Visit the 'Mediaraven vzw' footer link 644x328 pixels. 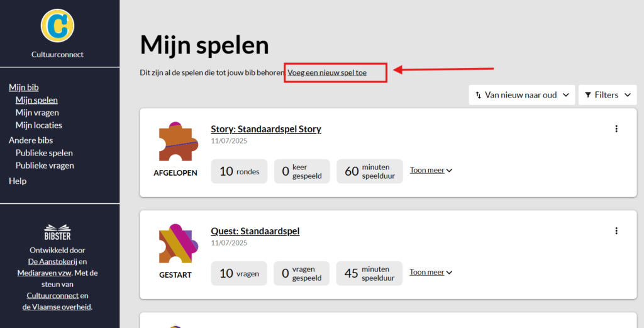(x=44, y=273)
